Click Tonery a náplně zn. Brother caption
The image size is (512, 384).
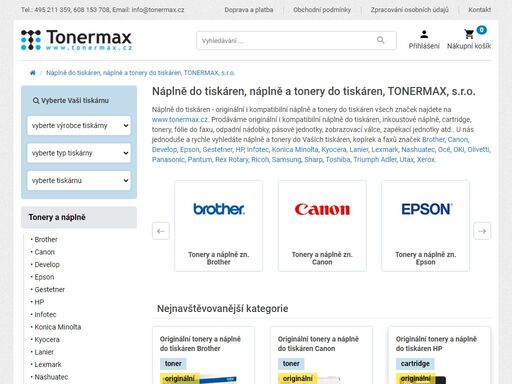(219, 258)
